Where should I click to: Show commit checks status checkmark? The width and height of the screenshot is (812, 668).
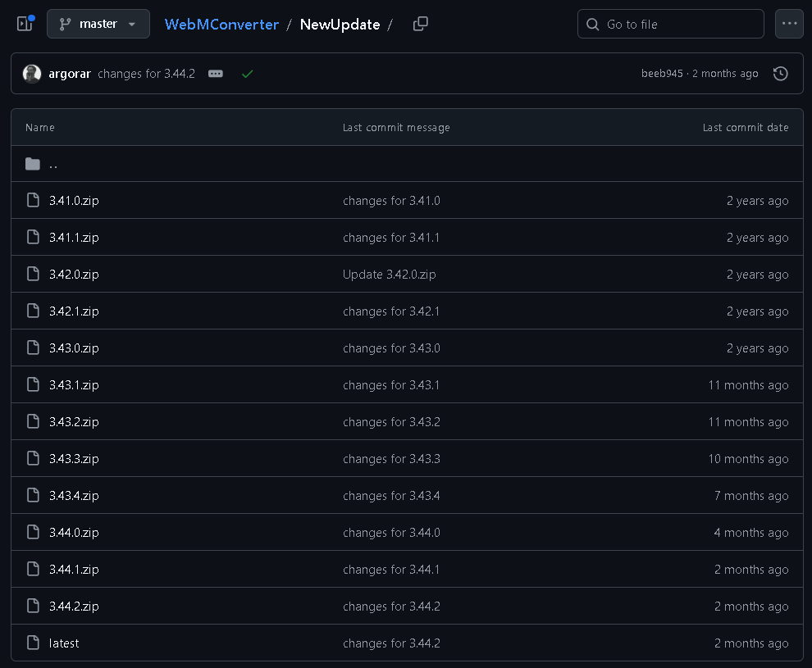[248, 74]
